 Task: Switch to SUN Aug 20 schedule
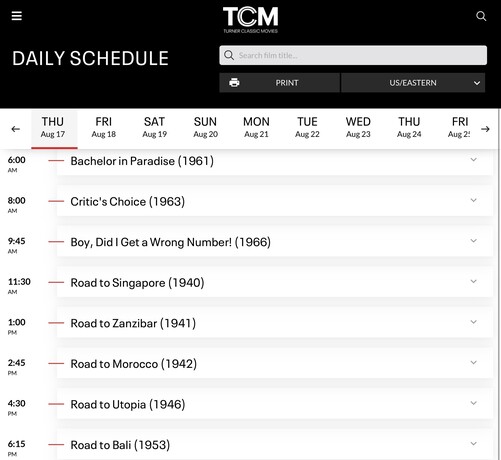205,127
